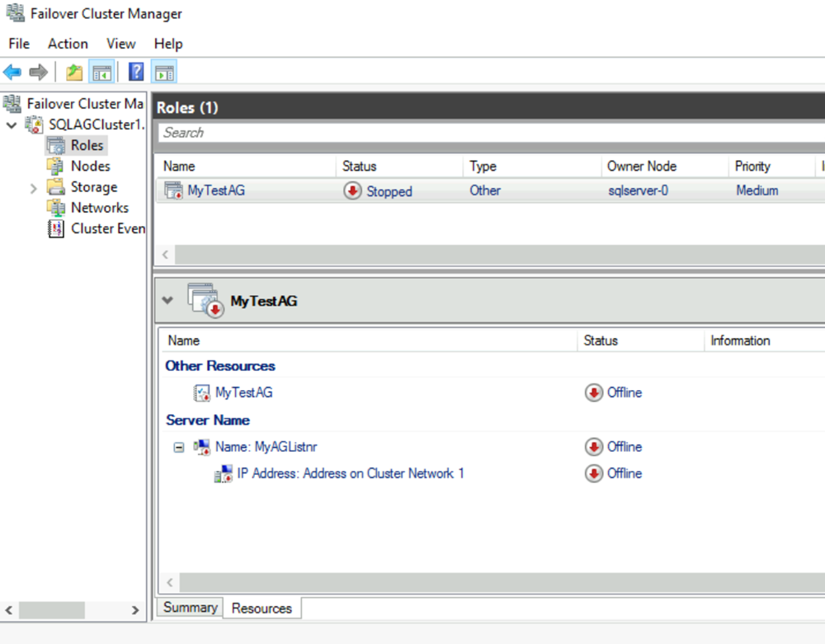Toggle the Show/Hide Console Tree icon

click(101, 72)
